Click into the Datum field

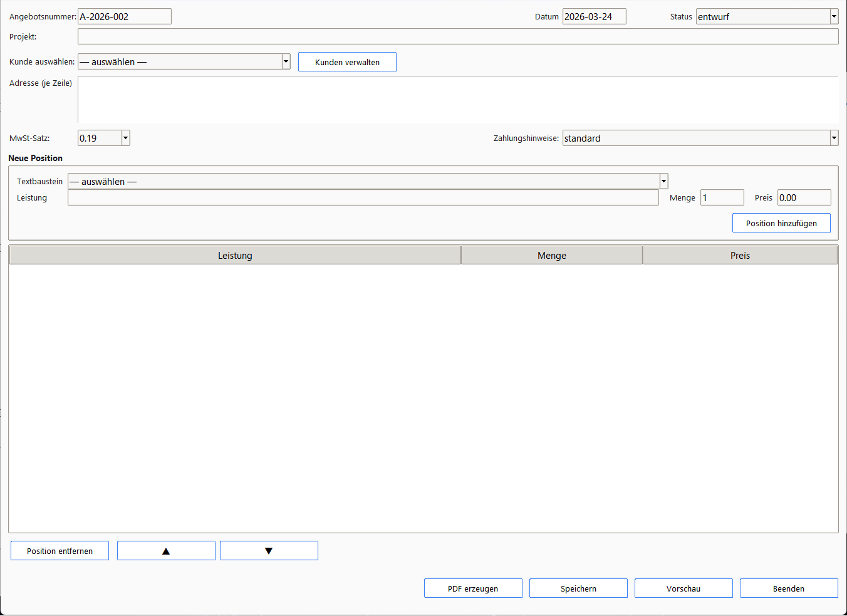593,17
